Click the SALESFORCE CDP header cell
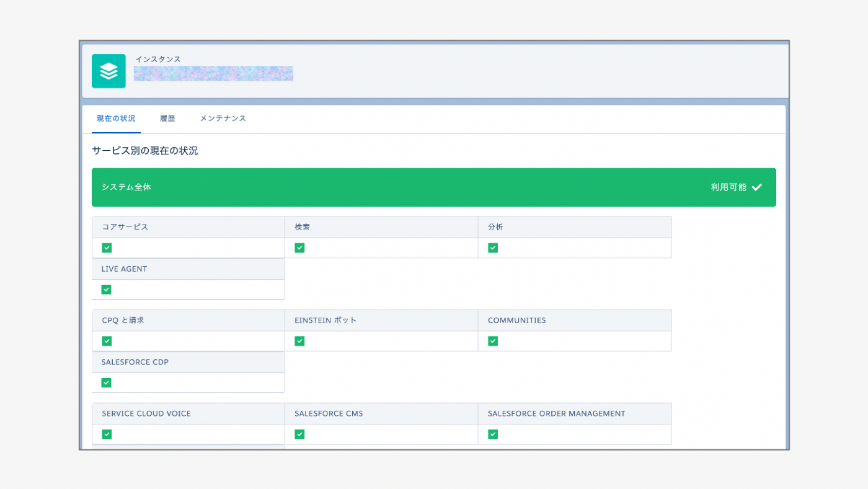The image size is (868, 489). pos(188,362)
